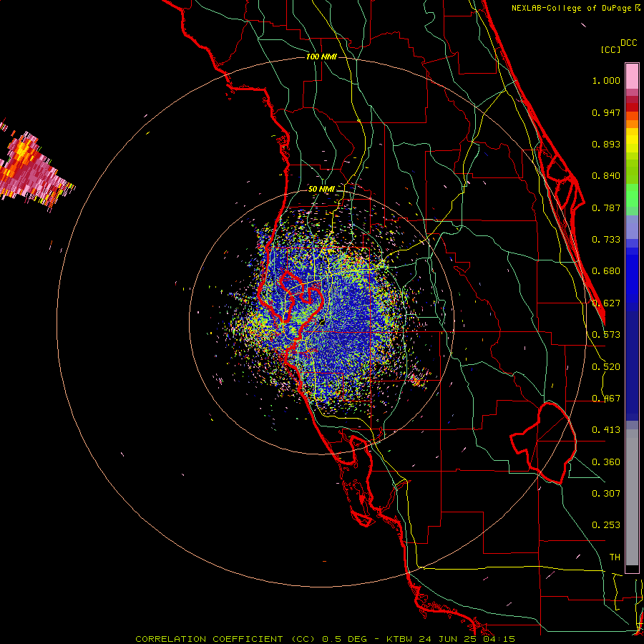Click the 24 JUN 25 date text

click(x=447, y=639)
